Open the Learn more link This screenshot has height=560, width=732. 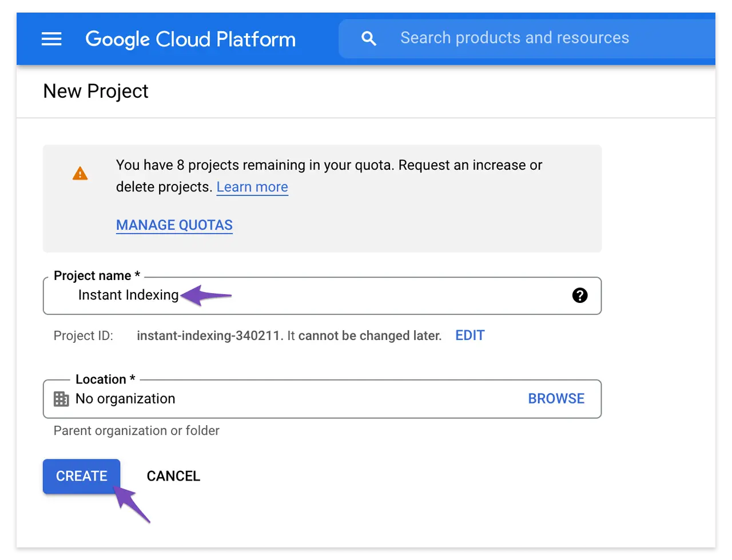click(252, 187)
